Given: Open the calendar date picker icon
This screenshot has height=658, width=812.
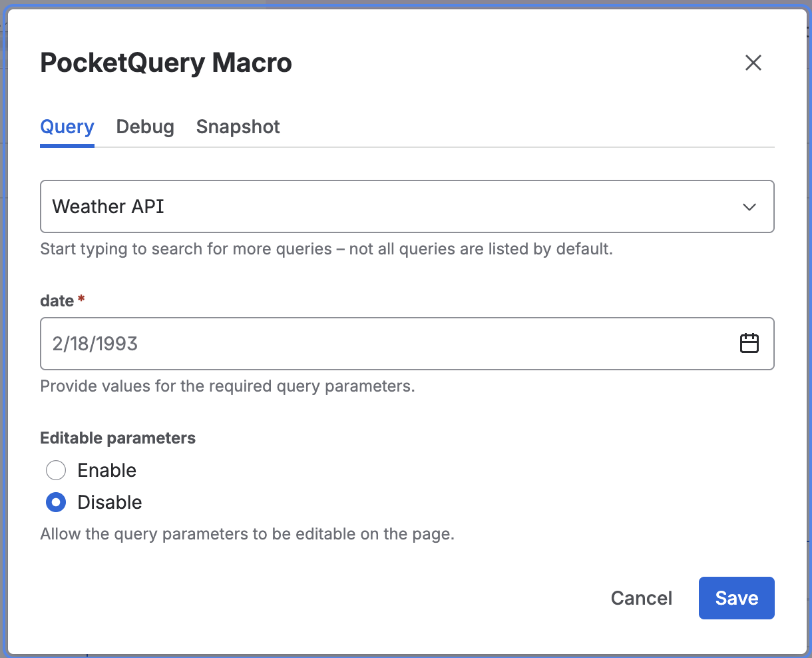Looking at the screenshot, I should [x=749, y=344].
